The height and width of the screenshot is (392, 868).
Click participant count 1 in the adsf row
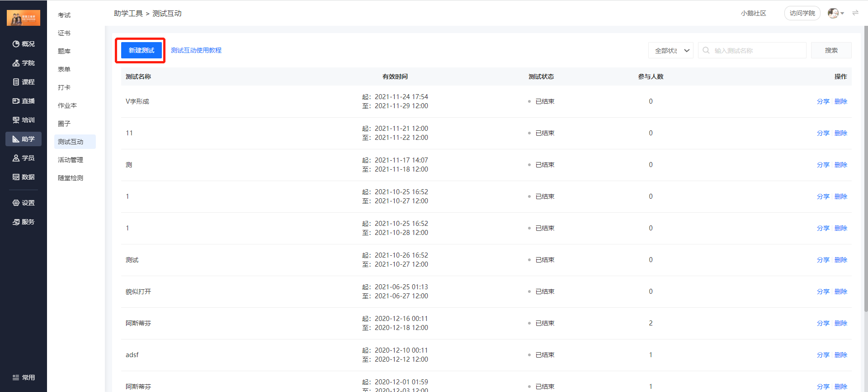tap(651, 355)
